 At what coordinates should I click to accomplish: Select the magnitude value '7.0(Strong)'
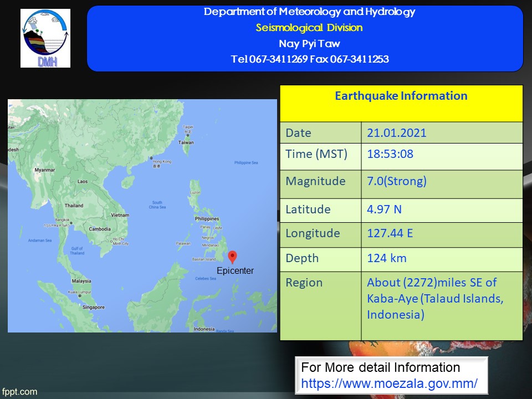tap(397, 181)
